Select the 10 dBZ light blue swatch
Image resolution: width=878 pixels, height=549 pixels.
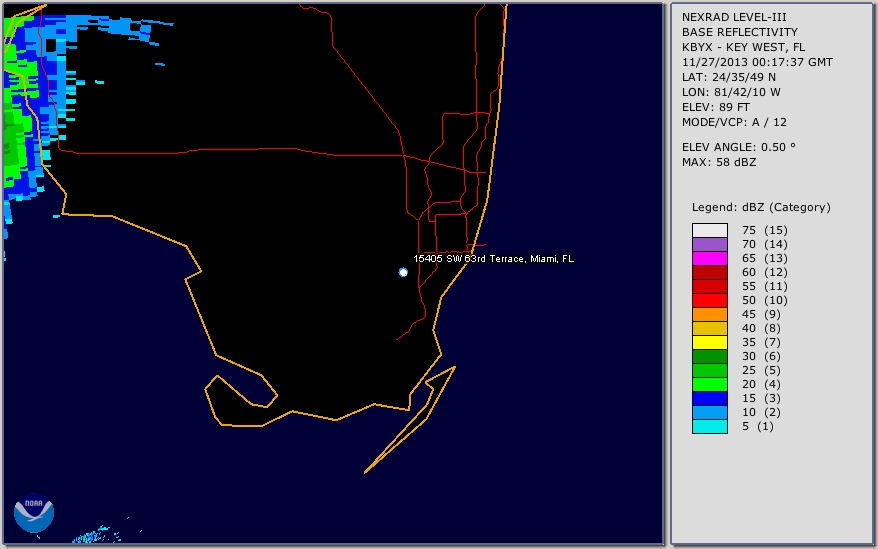[710, 412]
